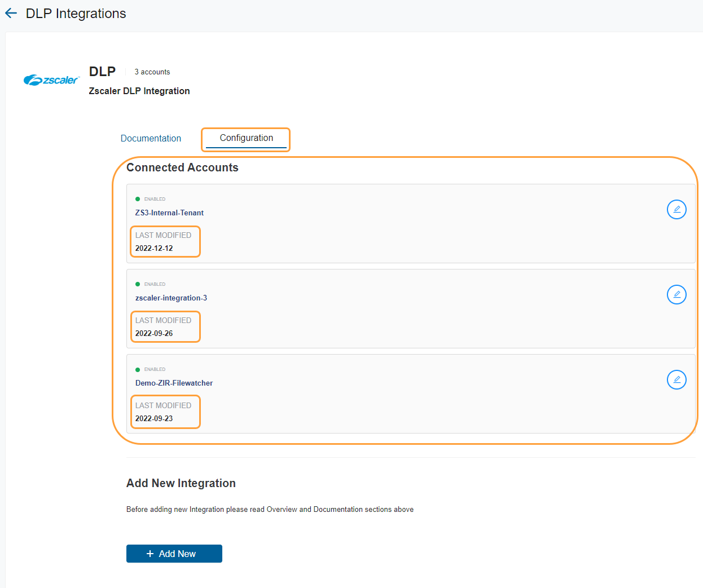
Task: Click the 2022-09-26 last modified date
Action: (154, 333)
